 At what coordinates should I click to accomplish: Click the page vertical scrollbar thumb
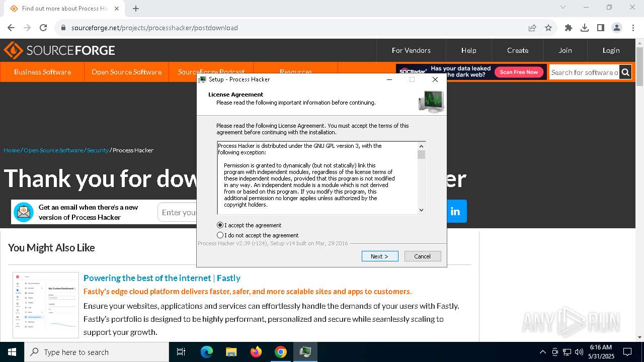click(639, 66)
